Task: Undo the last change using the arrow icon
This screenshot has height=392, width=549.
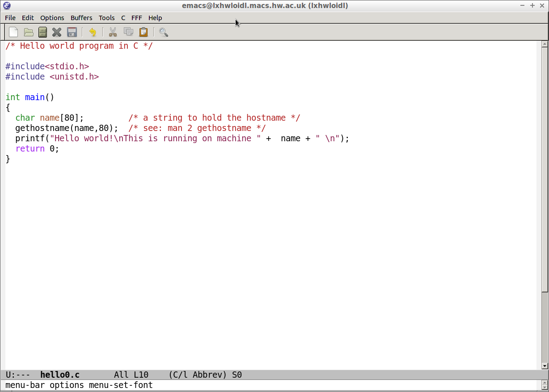Action: (93, 32)
